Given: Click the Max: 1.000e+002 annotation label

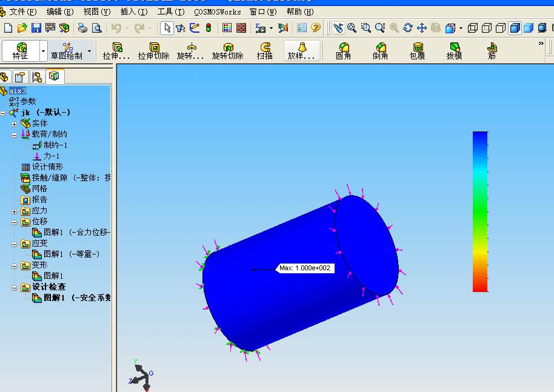Looking at the screenshot, I should (x=304, y=268).
